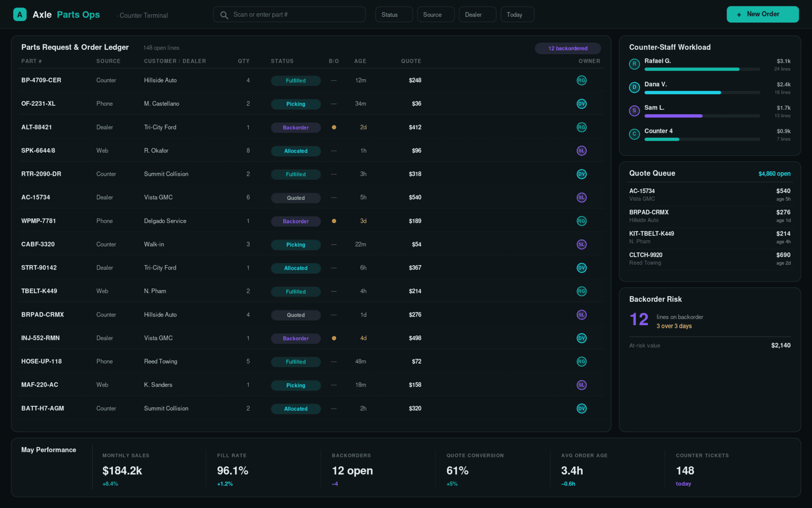Click the New Order button
The image size is (812, 508).
click(x=763, y=14)
